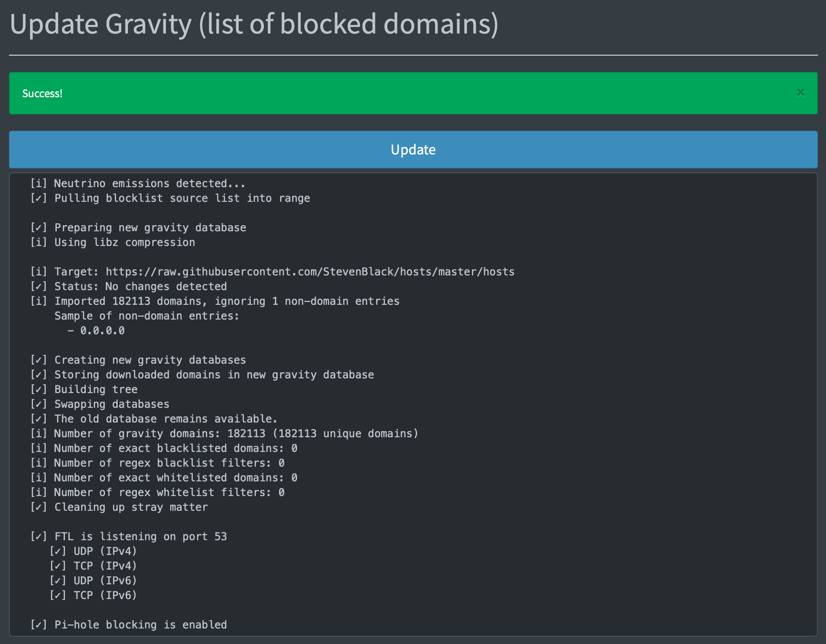Click 'Preparing new gravity database' log line
Image resolution: width=826 pixels, height=644 pixels.
(x=138, y=228)
